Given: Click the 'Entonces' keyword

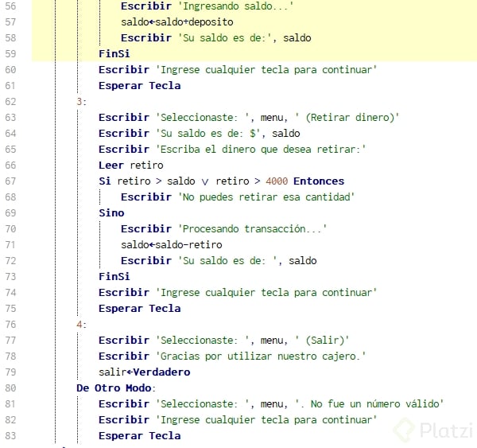Looking at the screenshot, I should point(319,181).
